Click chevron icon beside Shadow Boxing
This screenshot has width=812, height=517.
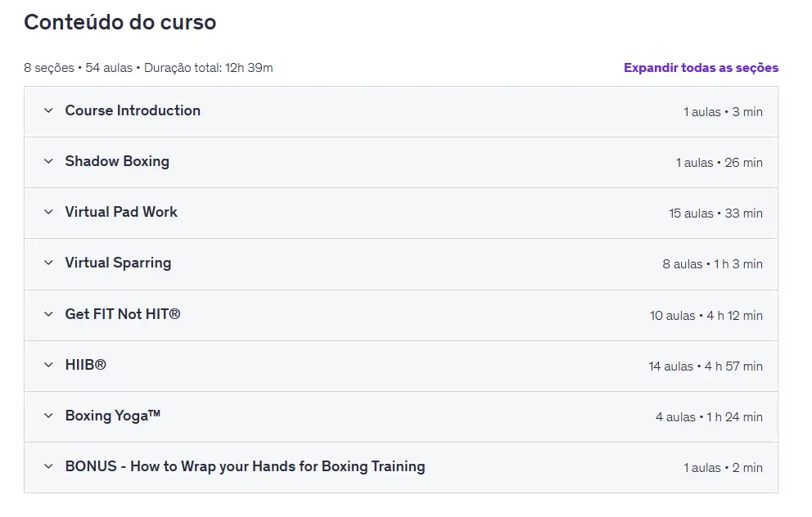(48, 162)
